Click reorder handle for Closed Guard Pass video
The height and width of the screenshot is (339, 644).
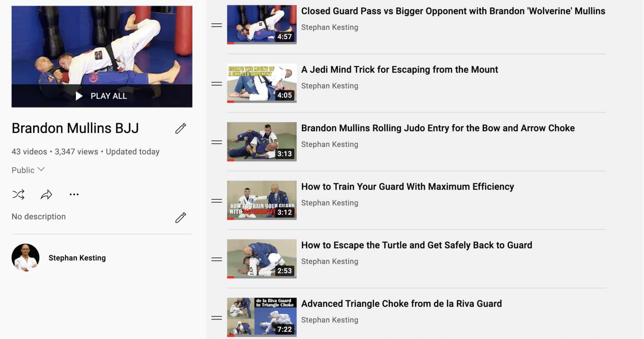(x=217, y=25)
